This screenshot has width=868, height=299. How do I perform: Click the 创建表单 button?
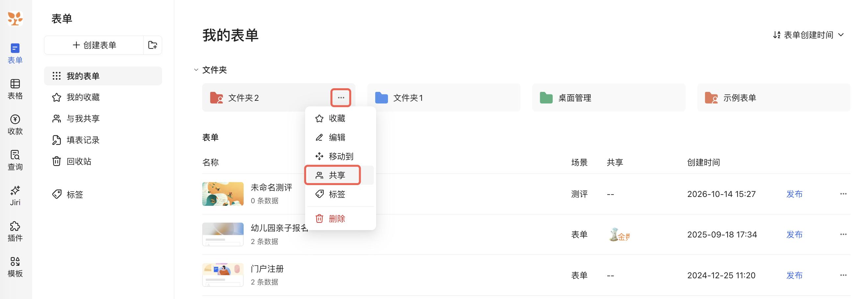point(94,45)
